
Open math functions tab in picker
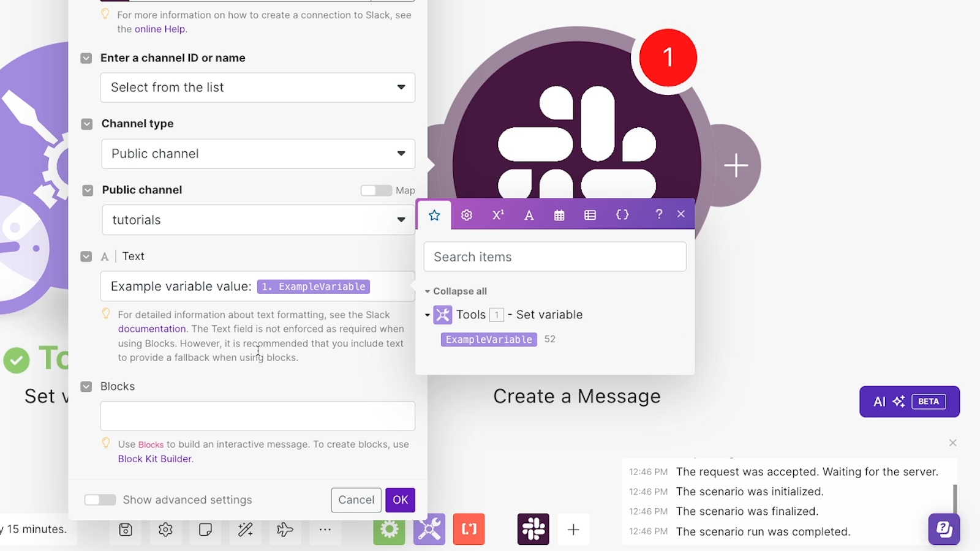[x=498, y=215]
